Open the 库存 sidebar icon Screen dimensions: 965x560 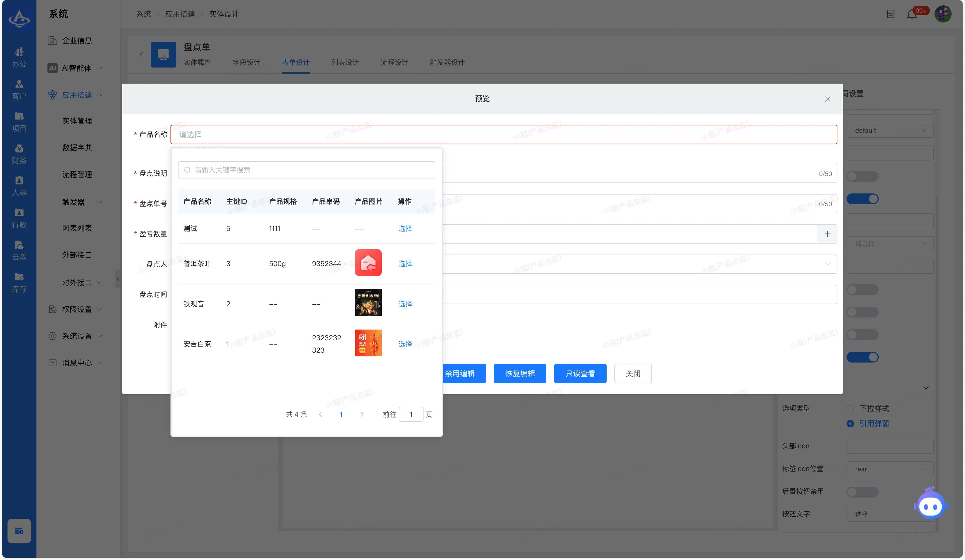(19, 282)
